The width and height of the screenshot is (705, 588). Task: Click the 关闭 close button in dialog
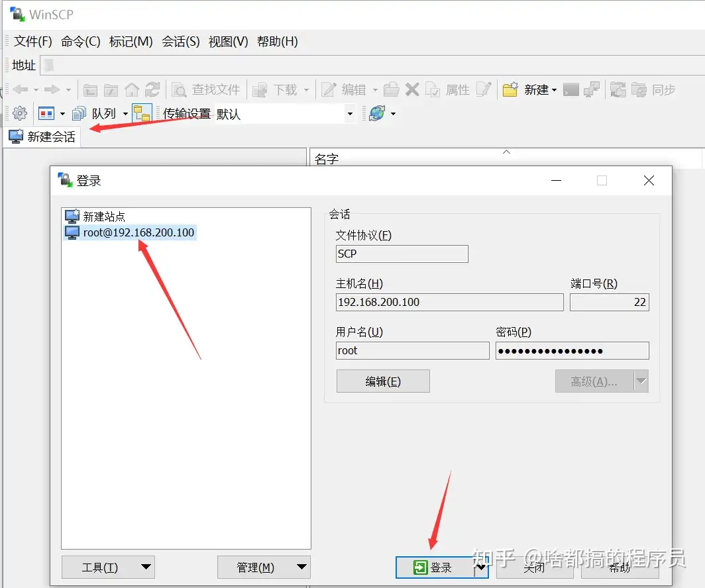[x=535, y=567]
